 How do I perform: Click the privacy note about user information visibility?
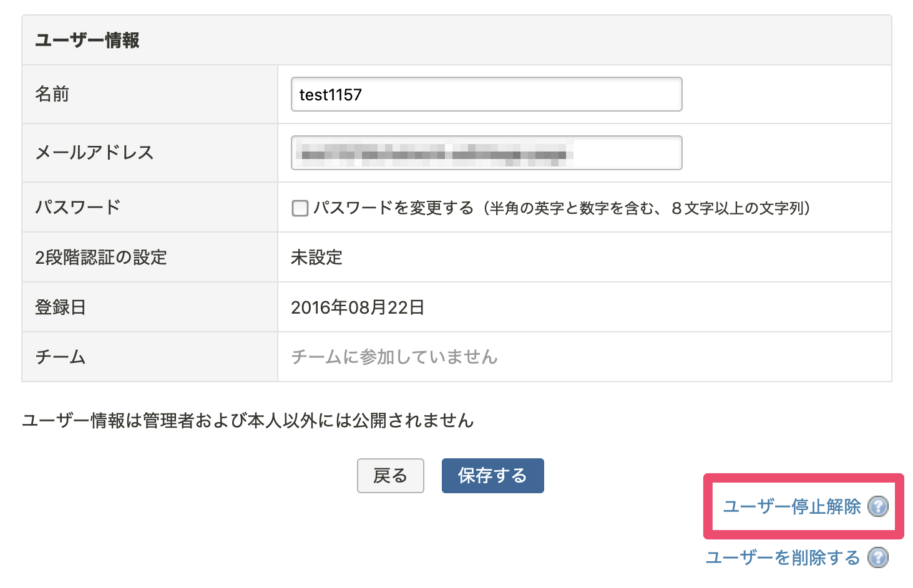coord(248,421)
